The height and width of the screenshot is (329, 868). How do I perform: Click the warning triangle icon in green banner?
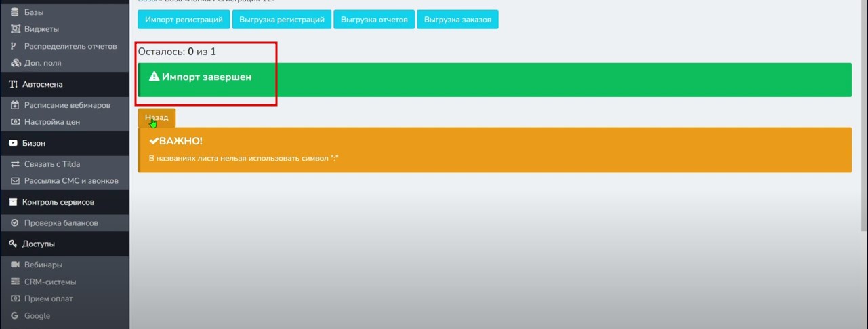tap(154, 77)
